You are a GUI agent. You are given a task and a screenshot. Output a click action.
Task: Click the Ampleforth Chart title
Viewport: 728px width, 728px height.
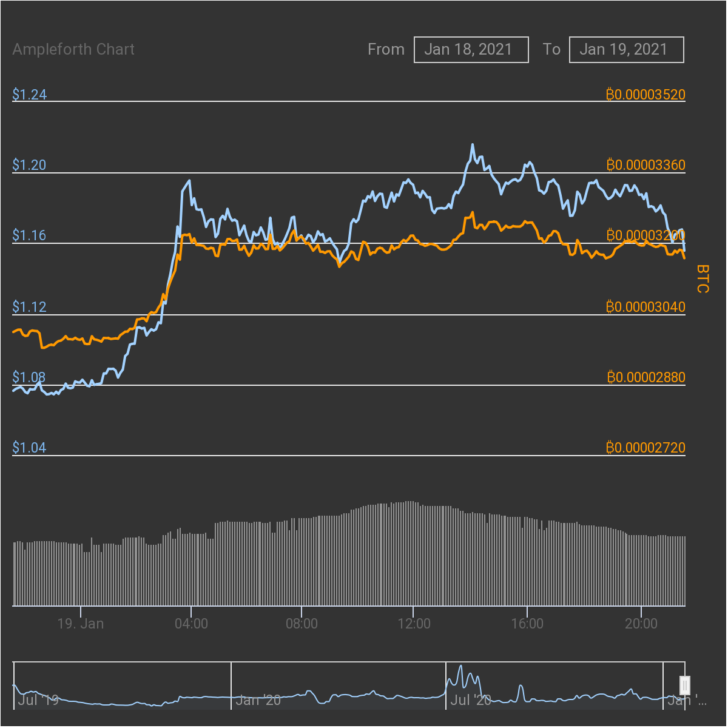[x=73, y=50]
